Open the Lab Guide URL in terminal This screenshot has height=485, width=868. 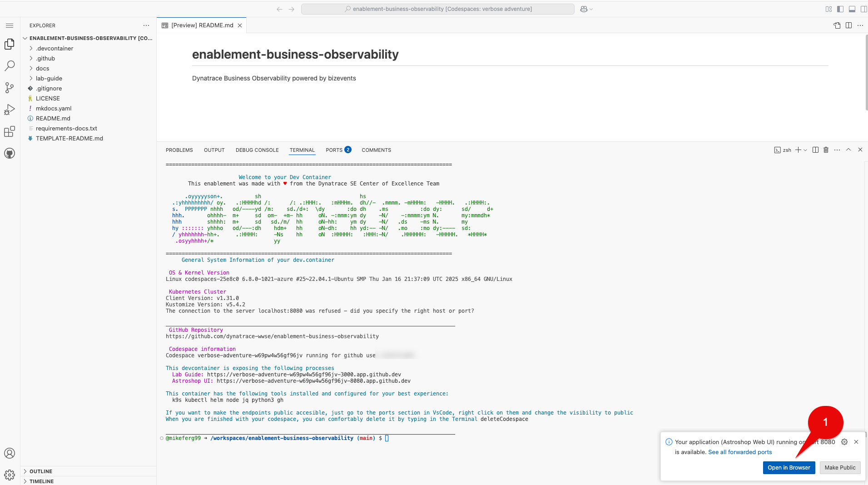click(x=304, y=375)
